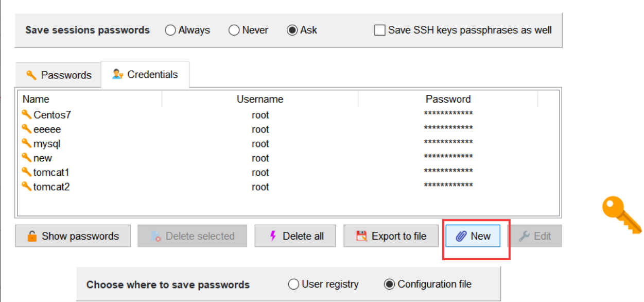Click the paperclip icon on New

461,237
